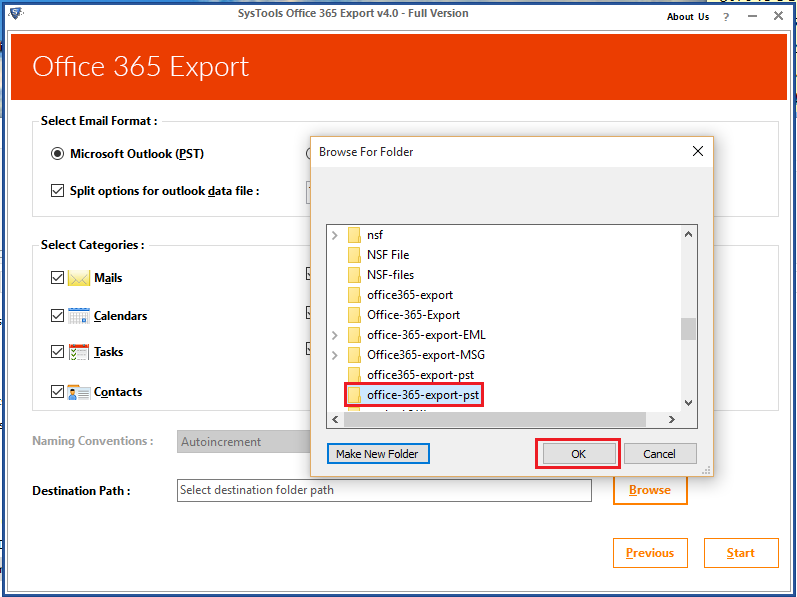Select the Office365-export-MSG folder name

(x=426, y=355)
